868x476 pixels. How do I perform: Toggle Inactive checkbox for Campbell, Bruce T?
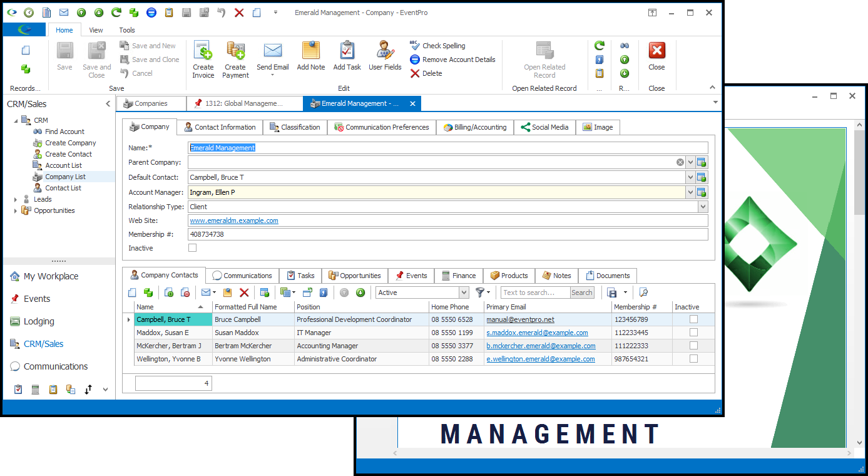[693, 319]
